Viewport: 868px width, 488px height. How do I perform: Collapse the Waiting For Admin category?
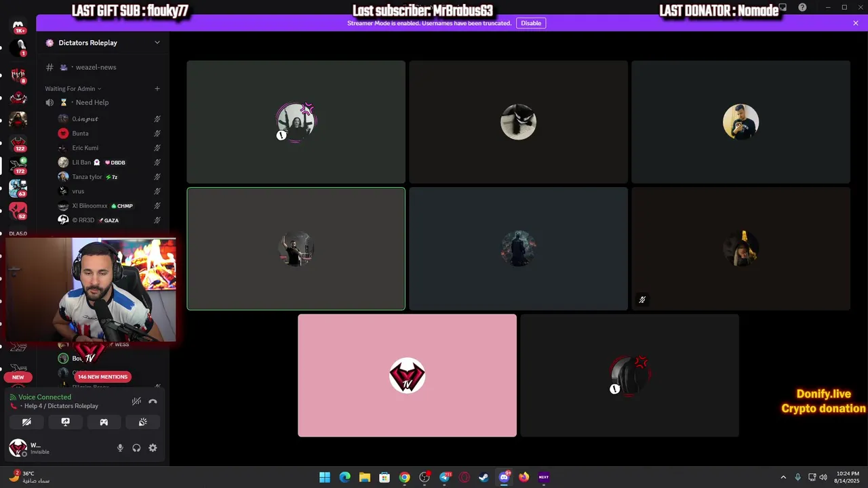click(73, 89)
